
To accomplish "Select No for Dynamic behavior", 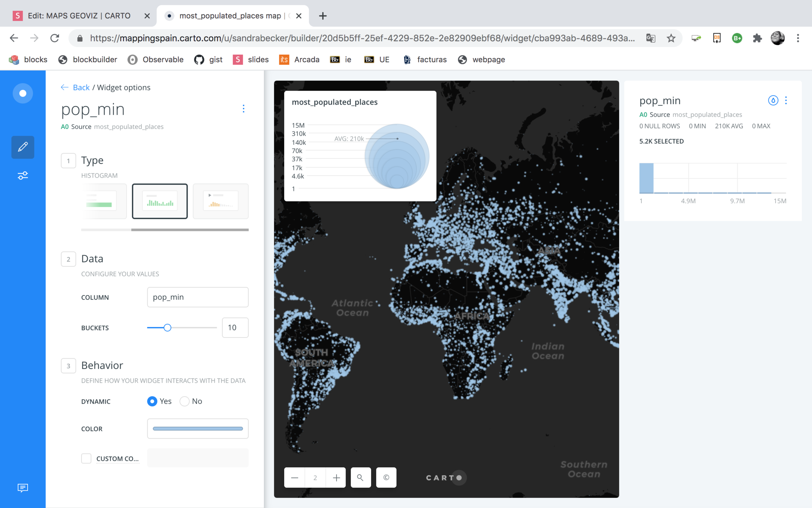I will [x=185, y=402].
